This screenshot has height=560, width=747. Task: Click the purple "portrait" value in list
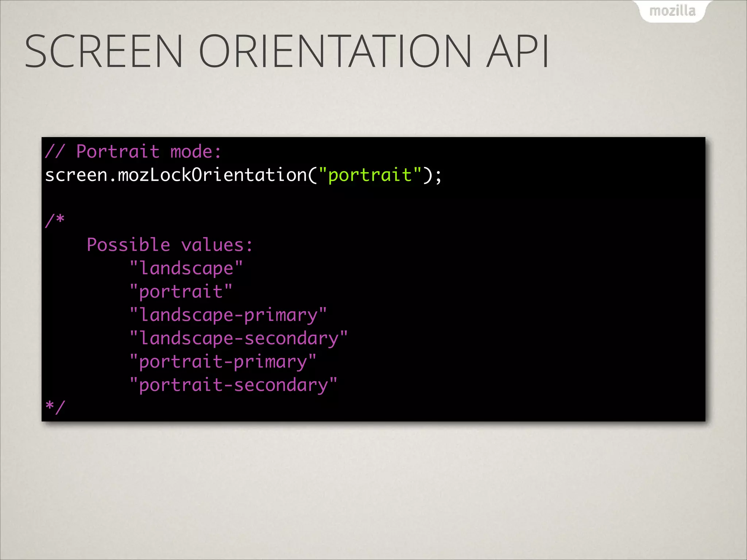(x=181, y=292)
